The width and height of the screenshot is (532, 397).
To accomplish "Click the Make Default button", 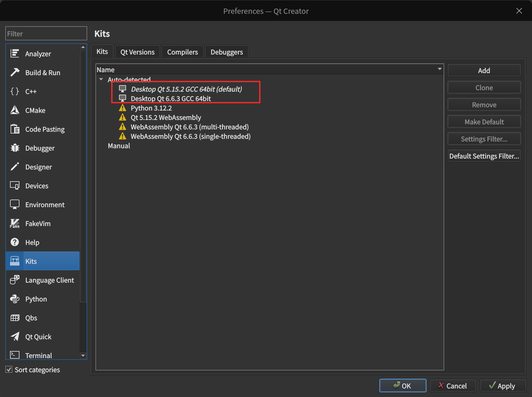I will pyautogui.click(x=484, y=122).
